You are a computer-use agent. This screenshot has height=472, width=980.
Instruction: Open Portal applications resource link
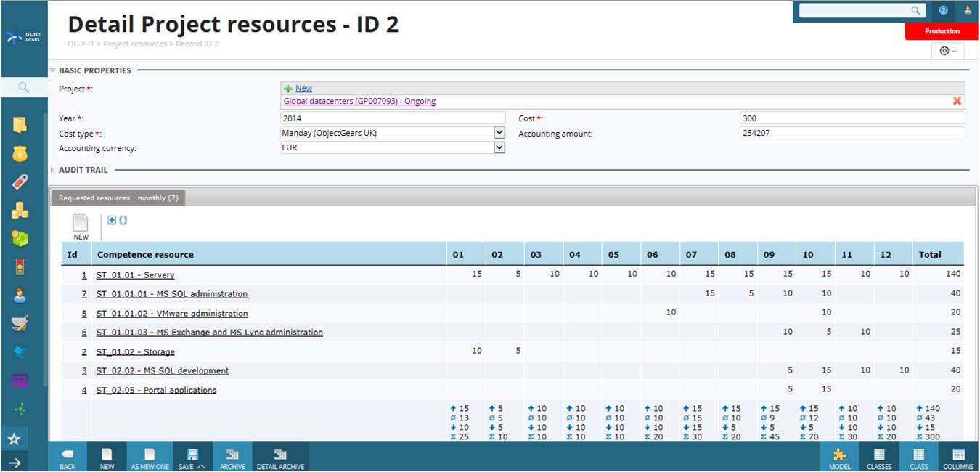156,391
